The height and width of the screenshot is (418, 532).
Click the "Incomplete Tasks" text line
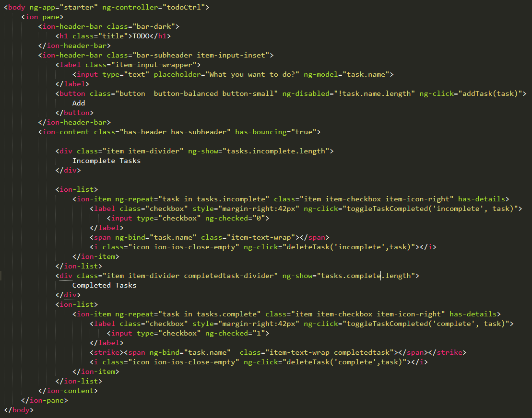tap(106, 161)
